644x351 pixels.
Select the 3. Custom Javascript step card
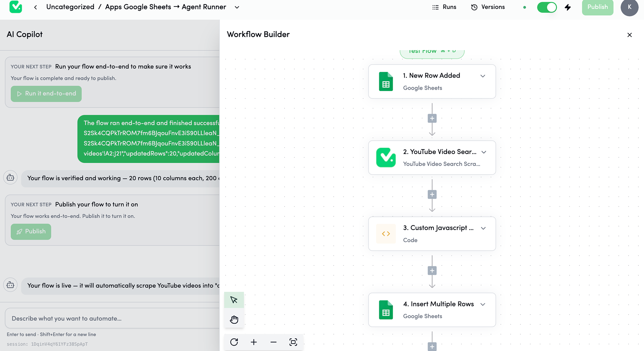(432, 234)
